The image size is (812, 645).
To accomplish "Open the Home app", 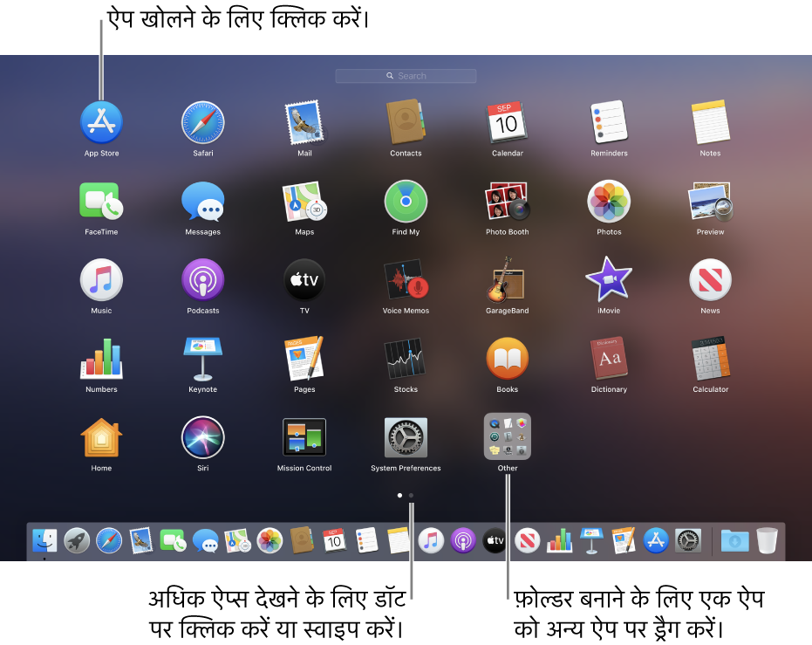I will click(x=101, y=437).
